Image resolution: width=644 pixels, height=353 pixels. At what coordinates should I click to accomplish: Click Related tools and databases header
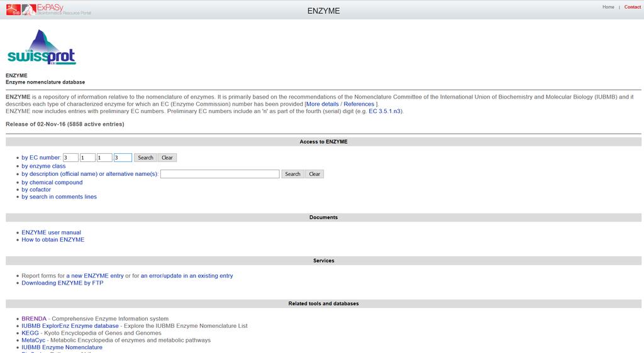coord(324,304)
